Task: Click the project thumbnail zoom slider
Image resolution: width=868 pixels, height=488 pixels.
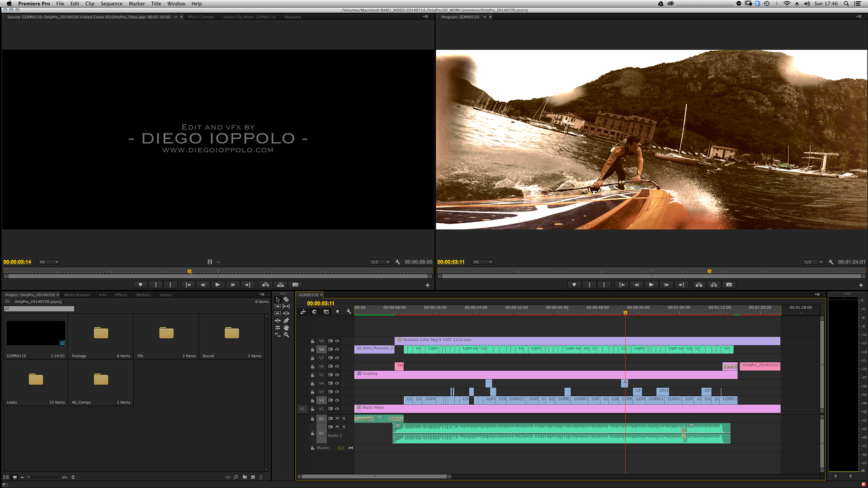Action: pos(43,477)
